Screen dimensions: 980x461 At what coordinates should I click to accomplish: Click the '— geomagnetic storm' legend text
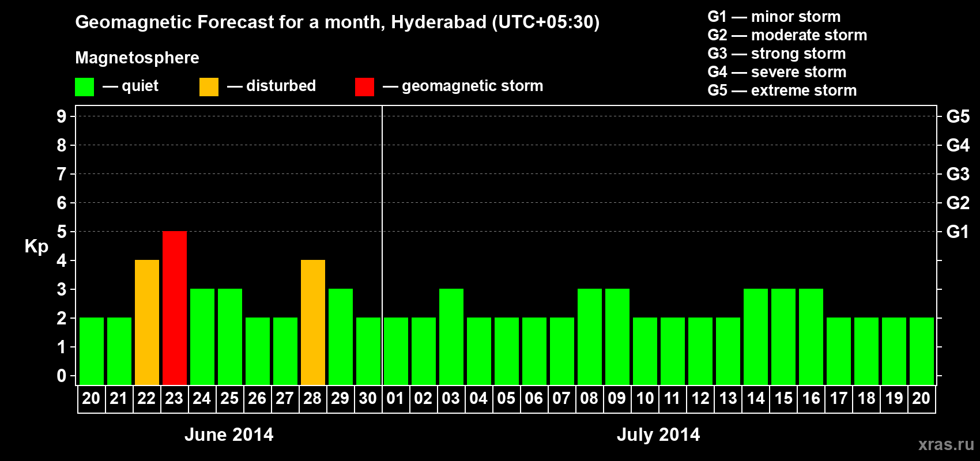[463, 86]
